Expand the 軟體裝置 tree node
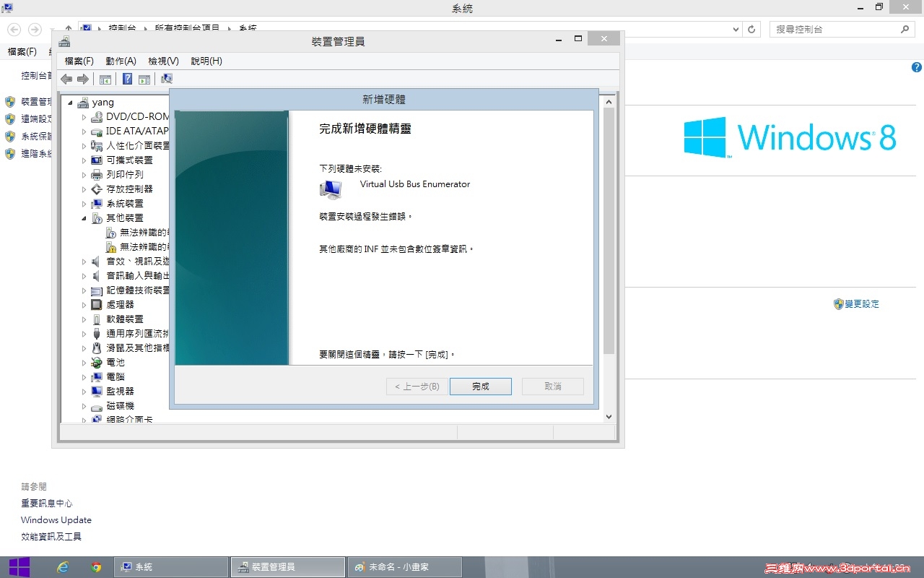Viewport: 924px width, 578px height. 84,319
